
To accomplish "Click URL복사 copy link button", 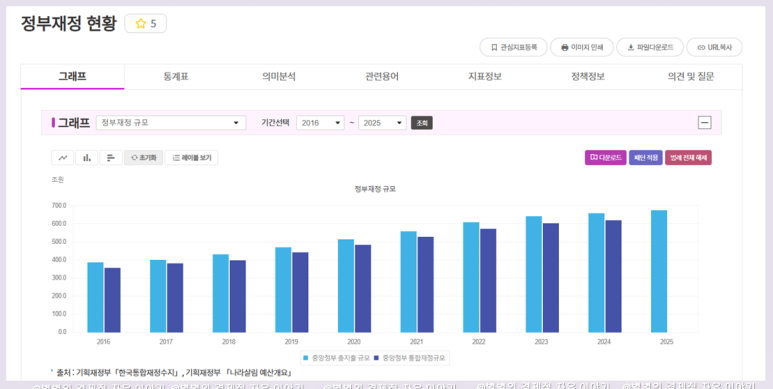I will 714,47.
